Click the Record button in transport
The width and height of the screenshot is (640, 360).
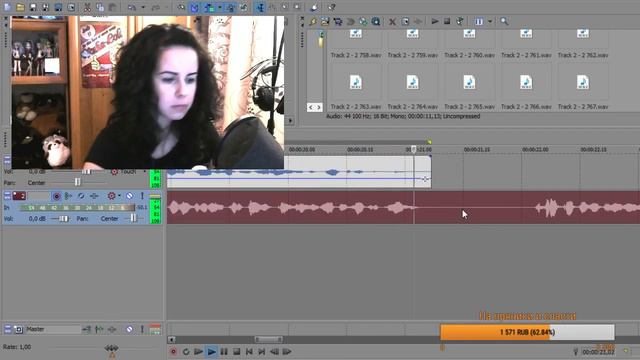click(x=173, y=351)
